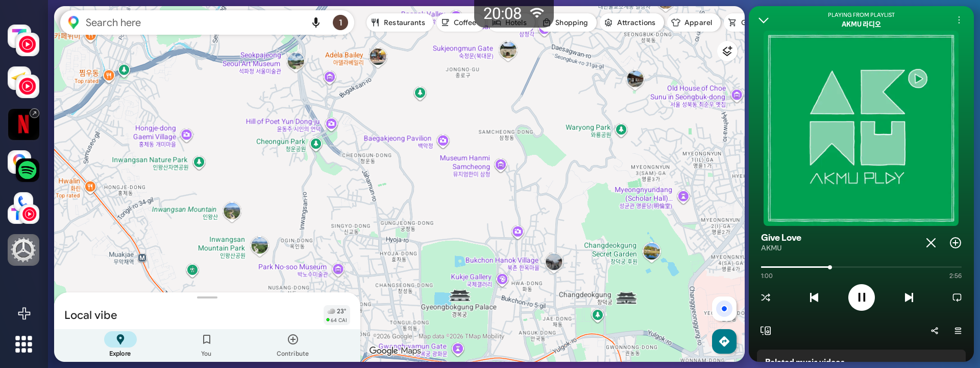
Task: Tap the clock showing 20:08
Action: point(502,13)
